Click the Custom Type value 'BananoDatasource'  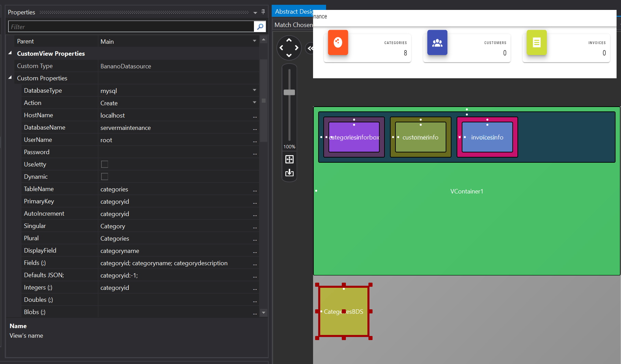[126, 66]
